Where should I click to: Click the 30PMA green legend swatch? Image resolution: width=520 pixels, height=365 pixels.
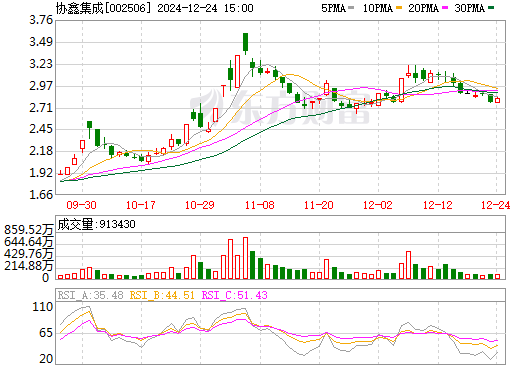(x=491, y=8)
